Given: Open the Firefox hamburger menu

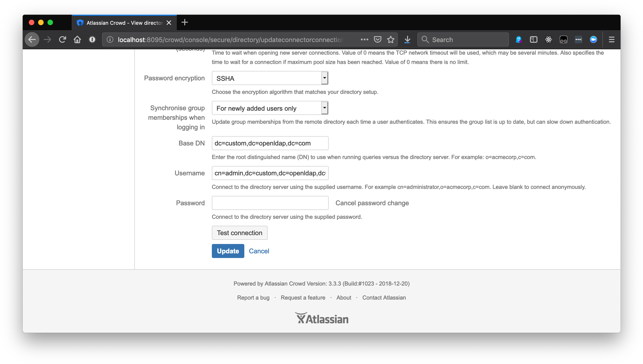Looking at the screenshot, I should point(611,39).
